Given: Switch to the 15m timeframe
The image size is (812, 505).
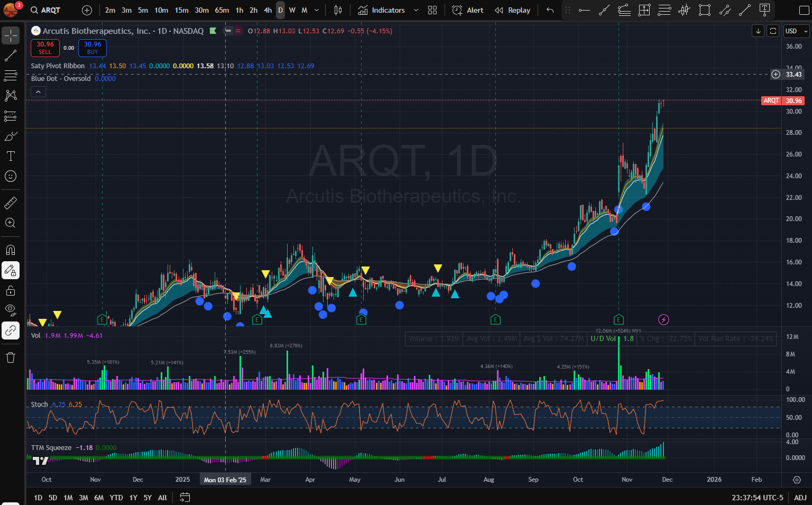Looking at the screenshot, I should [181, 10].
